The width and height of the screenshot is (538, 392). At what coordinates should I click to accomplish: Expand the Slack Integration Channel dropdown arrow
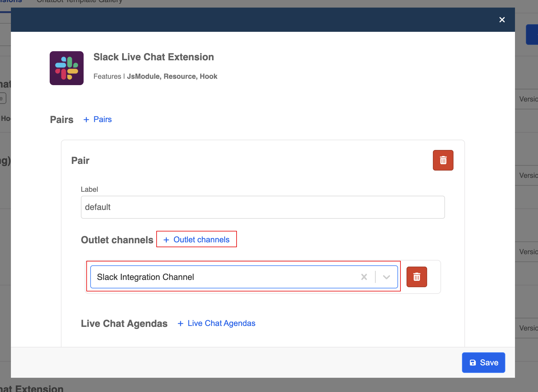click(386, 277)
